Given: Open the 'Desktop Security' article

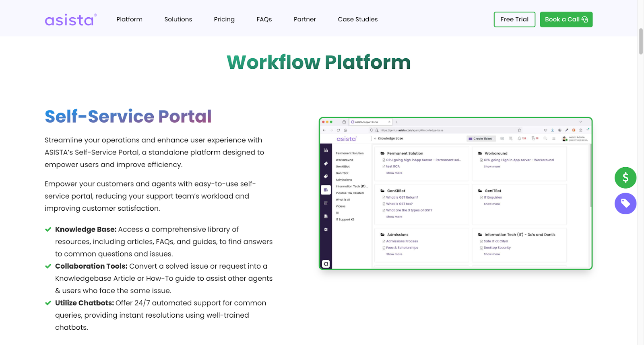Looking at the screenshot, I should [497, 248].
